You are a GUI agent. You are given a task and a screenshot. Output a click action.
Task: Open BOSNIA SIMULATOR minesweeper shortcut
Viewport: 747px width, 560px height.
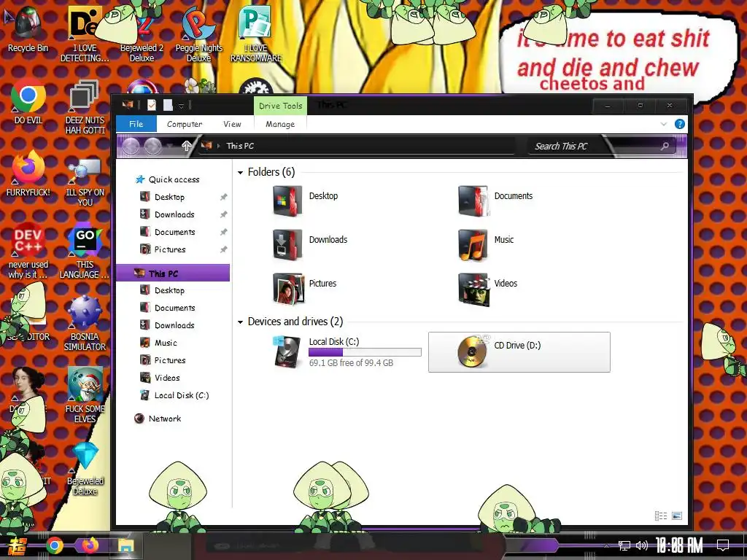(85, 324)
